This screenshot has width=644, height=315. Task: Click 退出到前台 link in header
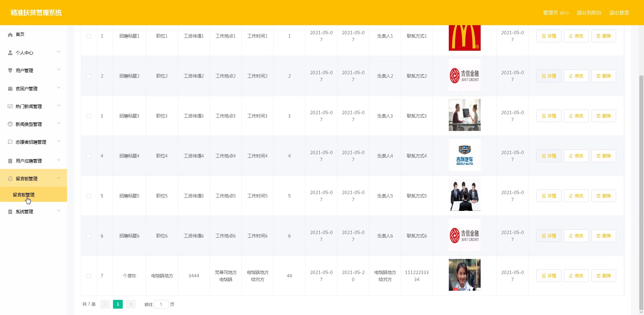point(589,13)
